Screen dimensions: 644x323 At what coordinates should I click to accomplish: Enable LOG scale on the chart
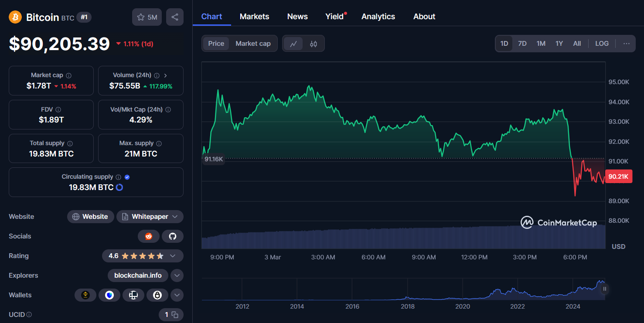coord(602,43)
